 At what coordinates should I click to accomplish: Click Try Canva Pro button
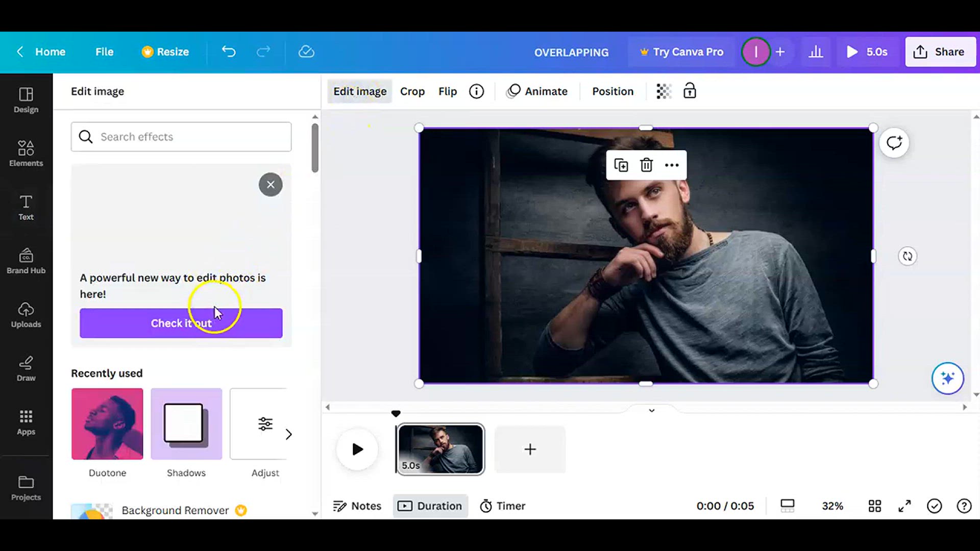click(682, 52)
